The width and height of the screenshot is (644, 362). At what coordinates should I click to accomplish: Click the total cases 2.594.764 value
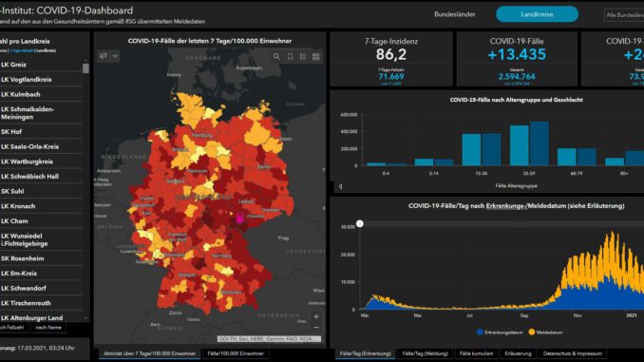pyautogui.click(x=517, y=76)
